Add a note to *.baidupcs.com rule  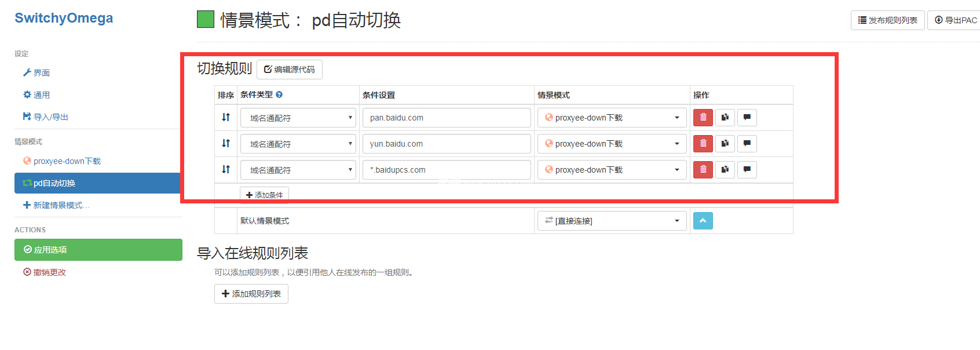click(x=747, y=170)
